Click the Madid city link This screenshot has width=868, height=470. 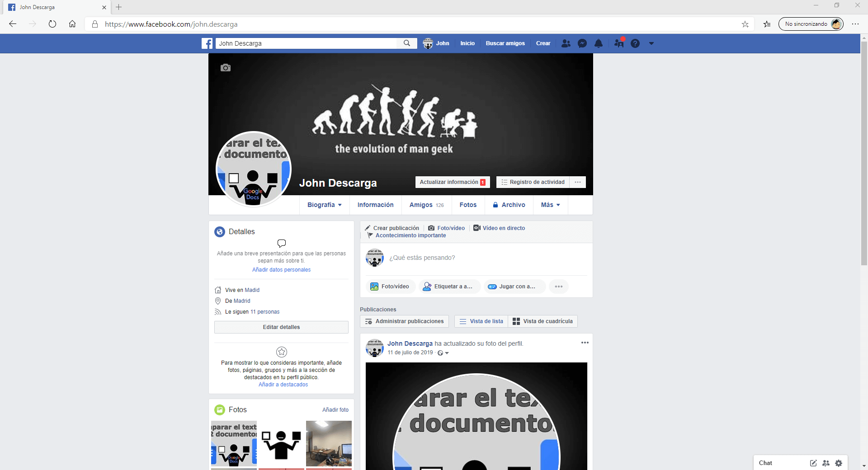[252, 290]
